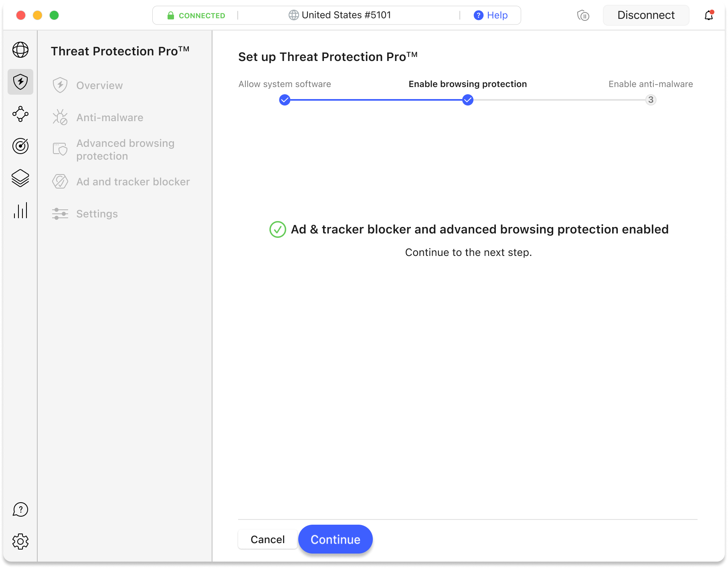Screen dimensions: 728x568
Task: Open the settings gear icon
Action: (x=20, y=542)
